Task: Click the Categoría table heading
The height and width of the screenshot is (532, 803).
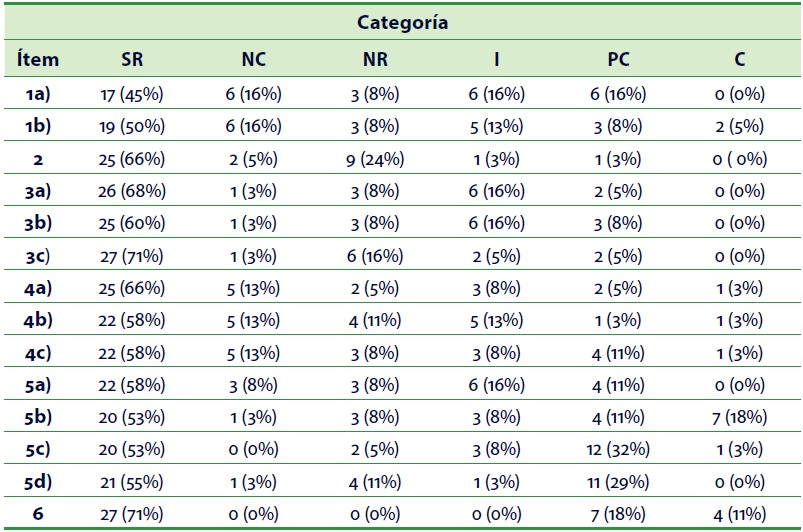Action: click(x=401, y=23)
